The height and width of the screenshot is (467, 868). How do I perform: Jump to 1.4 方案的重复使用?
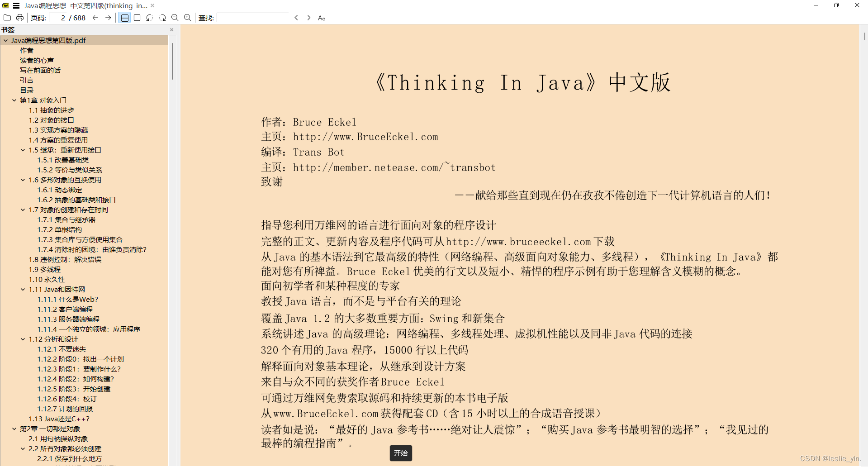[x=58, y=140]
